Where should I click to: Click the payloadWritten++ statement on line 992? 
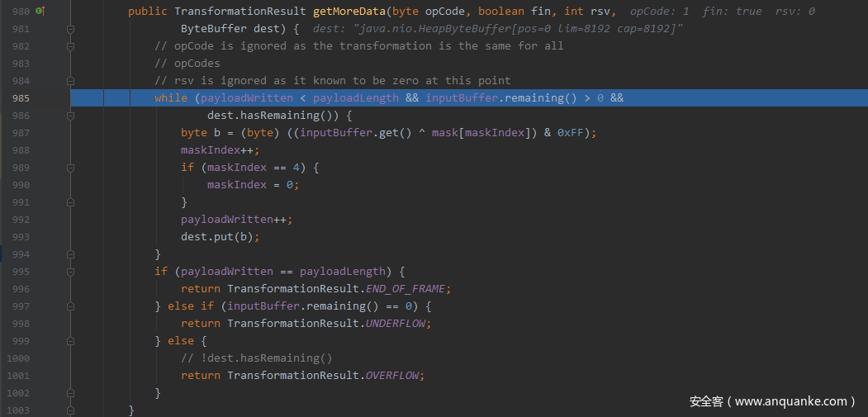(x=236, y=220)
